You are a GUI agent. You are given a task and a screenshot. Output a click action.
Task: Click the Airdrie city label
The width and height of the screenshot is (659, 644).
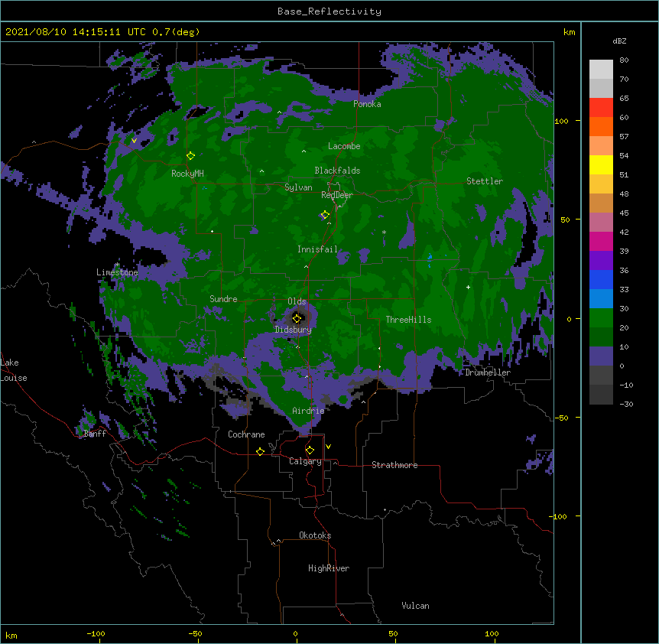[308, 411]
